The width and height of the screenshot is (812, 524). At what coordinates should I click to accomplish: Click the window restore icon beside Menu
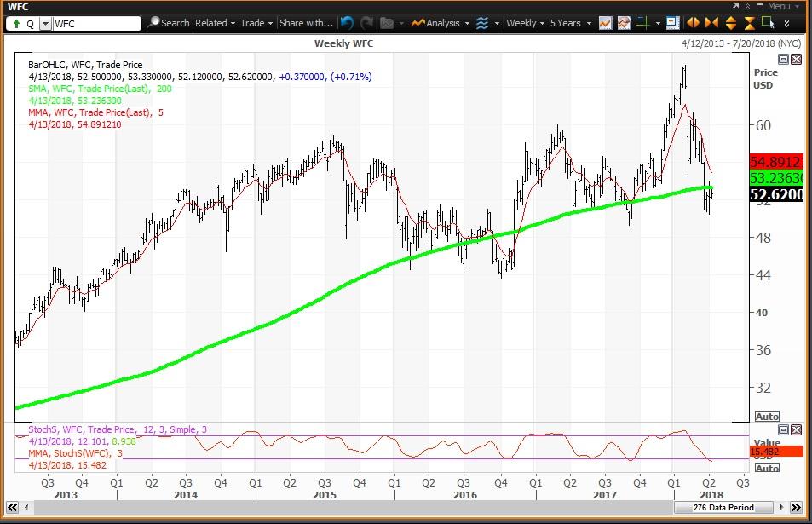pyautogui.click(x=760, y=6)
